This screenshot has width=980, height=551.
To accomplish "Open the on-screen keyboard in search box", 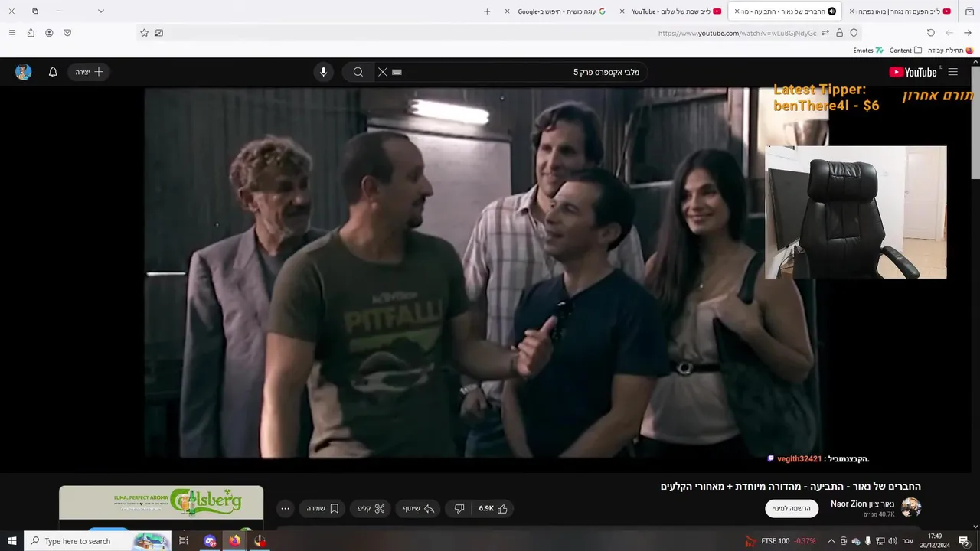I will point(397,72).
